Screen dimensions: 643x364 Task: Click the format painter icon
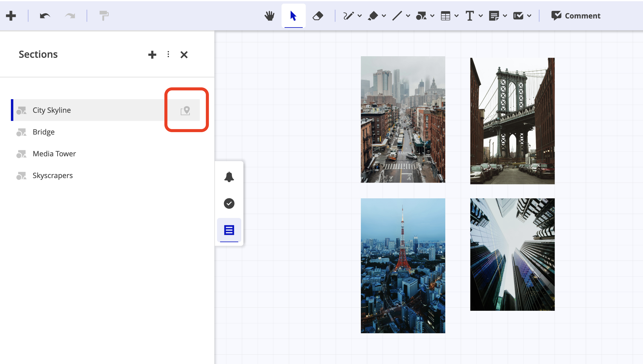[x=104, y=16]
